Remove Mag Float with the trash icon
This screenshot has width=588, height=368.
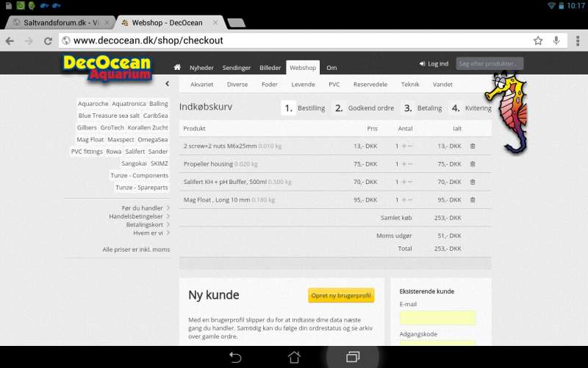tap(473, 199)
